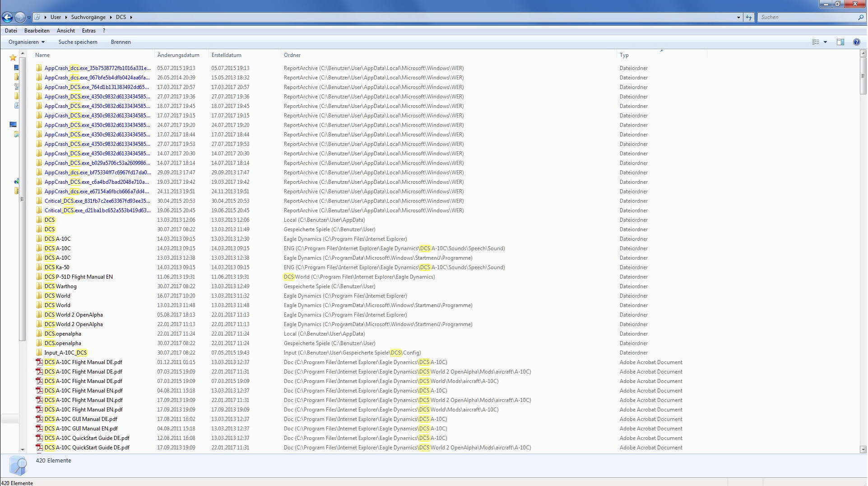868x486 pixels.
Task: Select the Computer icon in navigation pane
Action: tap(13, 125)
